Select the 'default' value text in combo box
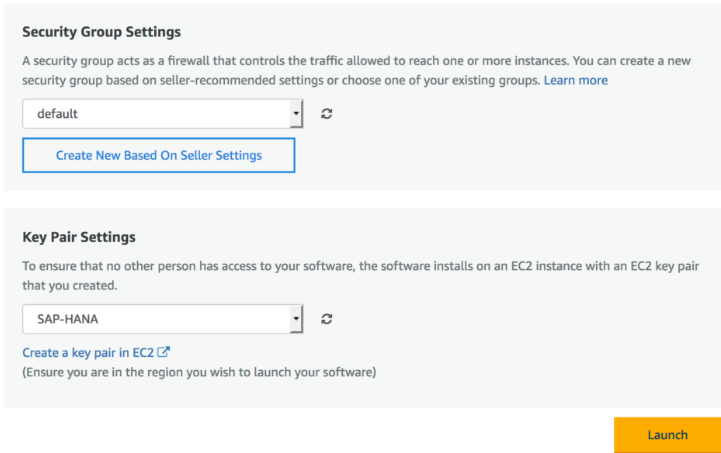721x453 pixels. [x=57, y=114]
